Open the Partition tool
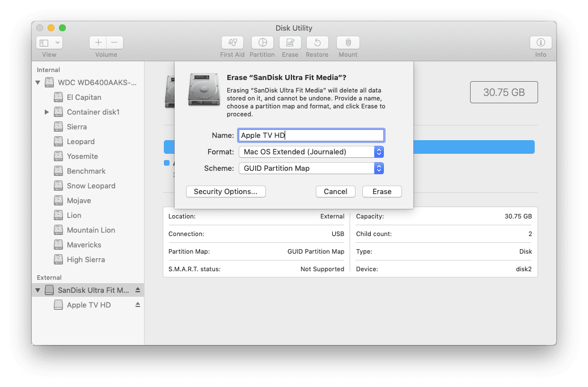Screen dimensions: 588x387 click(x=262, y=43)
